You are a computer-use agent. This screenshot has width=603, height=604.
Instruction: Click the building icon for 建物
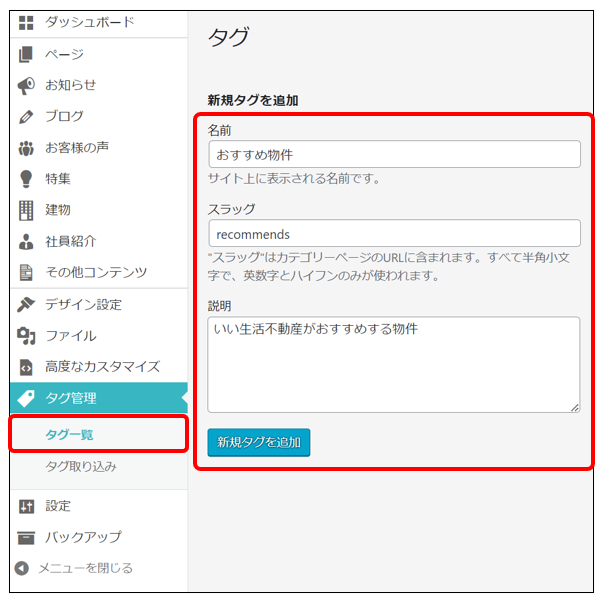pos(27,210)
